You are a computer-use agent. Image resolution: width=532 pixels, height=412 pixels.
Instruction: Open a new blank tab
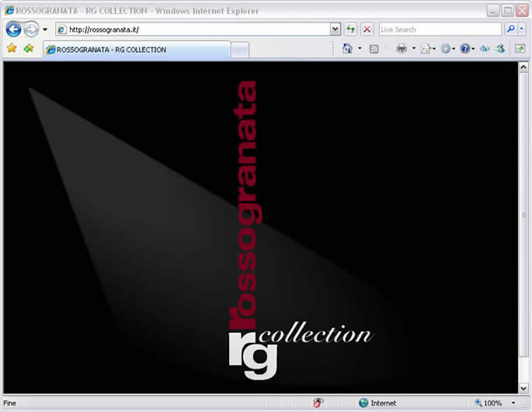tap(240, 50)
